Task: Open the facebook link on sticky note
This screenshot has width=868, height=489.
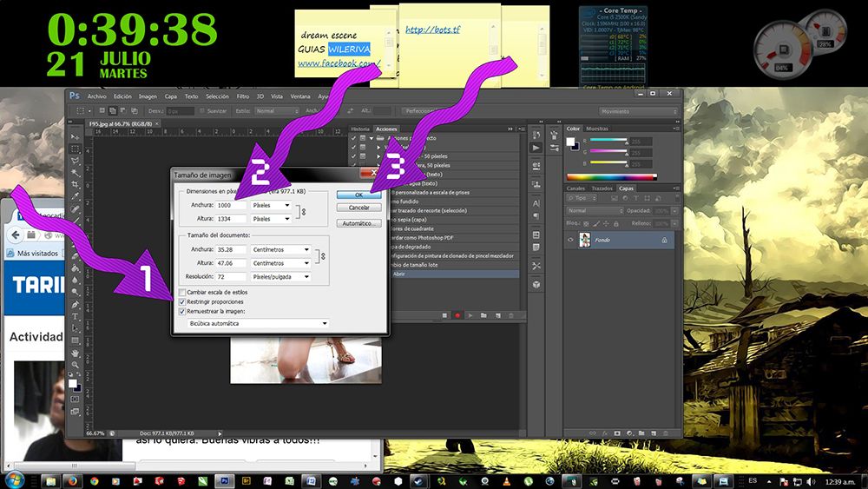Action: click(x=339, y=63)
